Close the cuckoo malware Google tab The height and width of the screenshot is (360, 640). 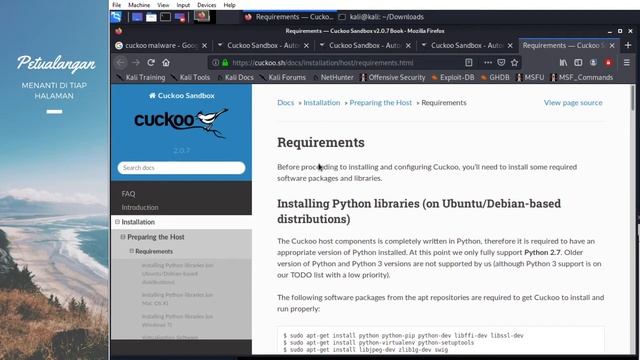pyautogui.click(x=204, y=45)
